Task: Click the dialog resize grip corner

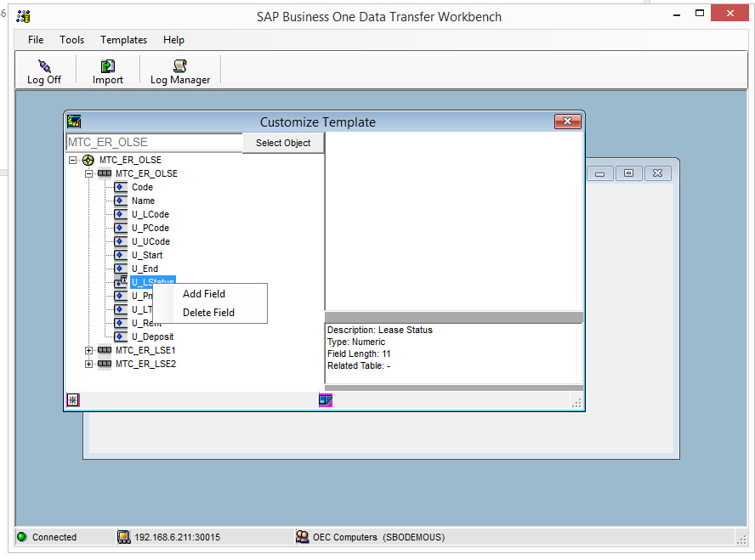Action: (576, 403)
